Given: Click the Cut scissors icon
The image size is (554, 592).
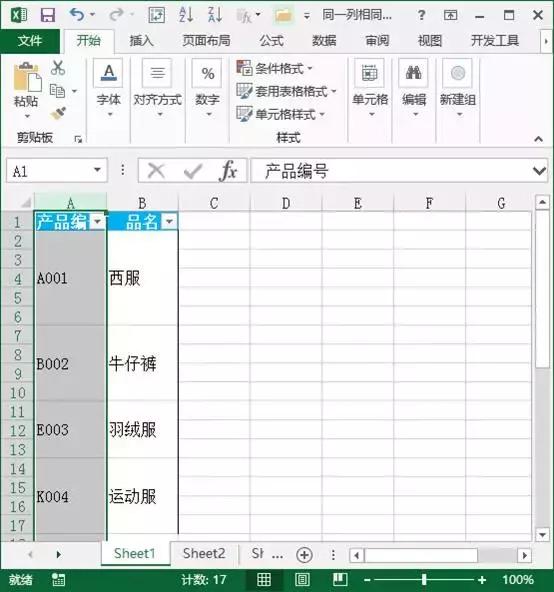Looking at the screenshot, I should 58,68.
